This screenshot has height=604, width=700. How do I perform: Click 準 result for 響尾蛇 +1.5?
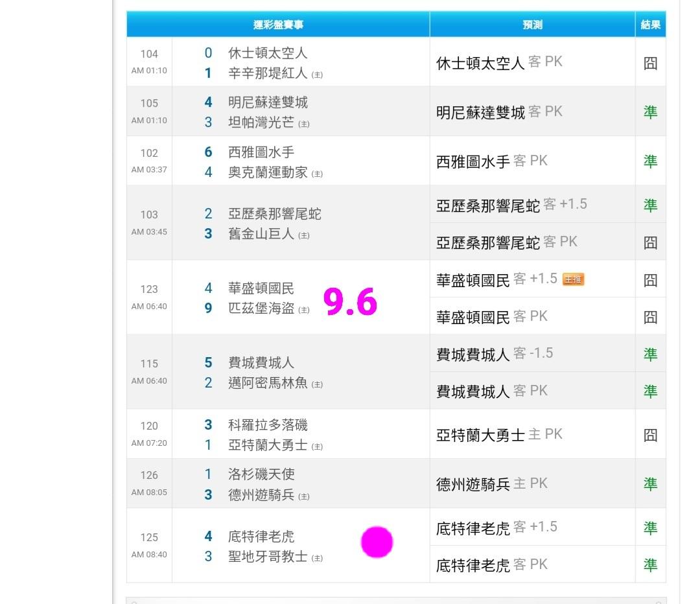651,205
